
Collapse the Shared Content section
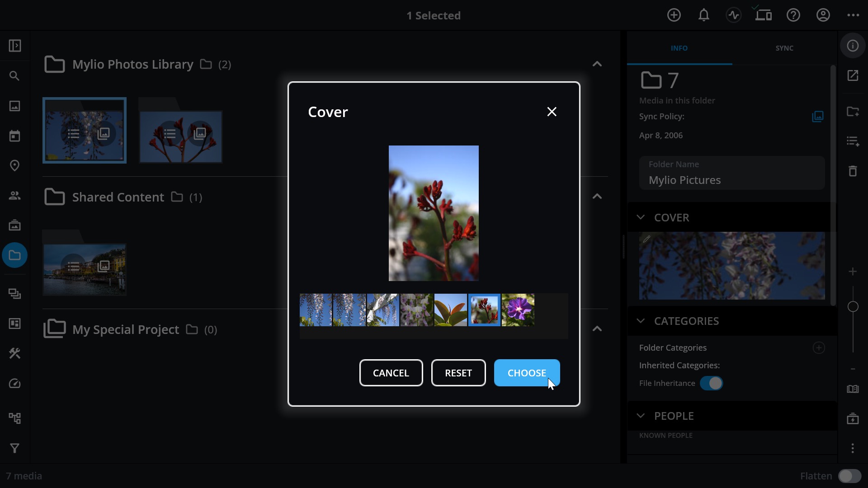tap(597, 197)
